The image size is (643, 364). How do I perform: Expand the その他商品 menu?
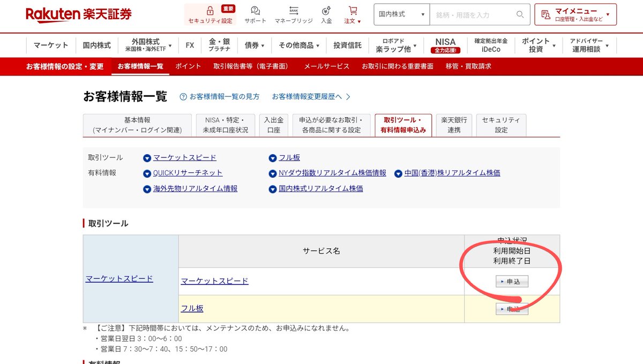click(x=299, y=45)
